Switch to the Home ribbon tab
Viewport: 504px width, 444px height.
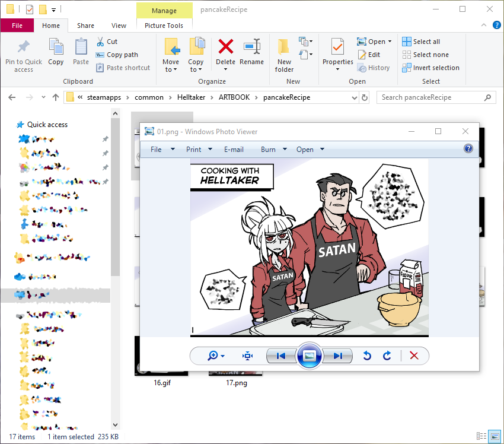pyautogui.click(x=51, y=26)
